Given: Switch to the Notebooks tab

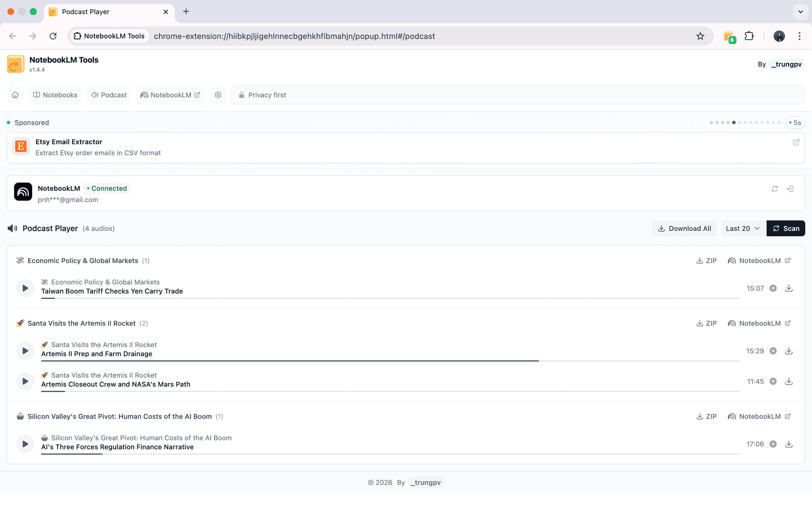Looking at the screenshot, I should [55, 95].
